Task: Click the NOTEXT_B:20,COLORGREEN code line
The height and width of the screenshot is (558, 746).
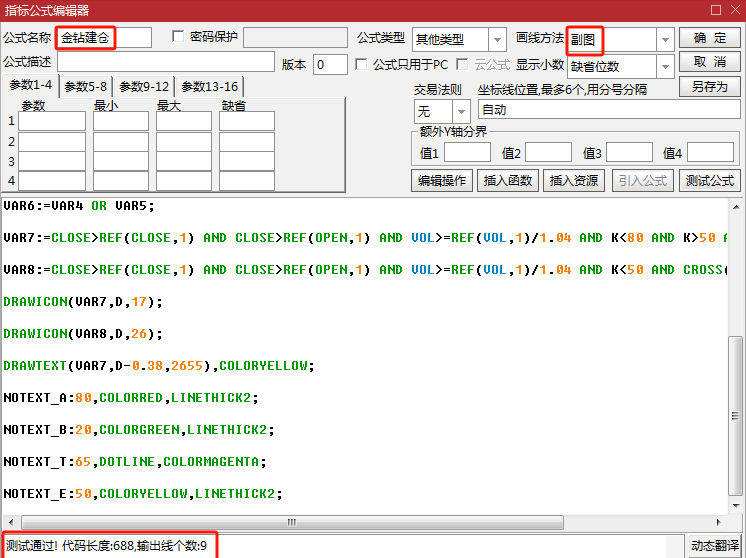Action: point(139,430)
